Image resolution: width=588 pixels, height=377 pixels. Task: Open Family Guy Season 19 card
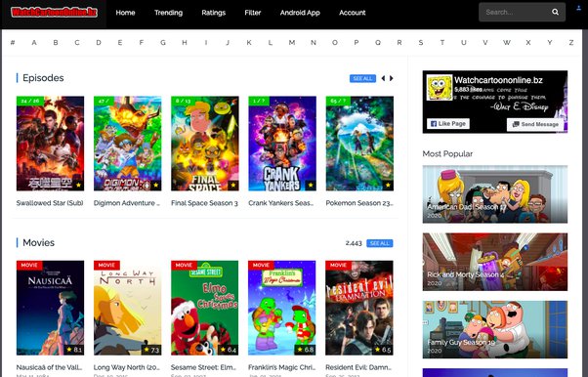pyautogui.click(x=495, y=329)
